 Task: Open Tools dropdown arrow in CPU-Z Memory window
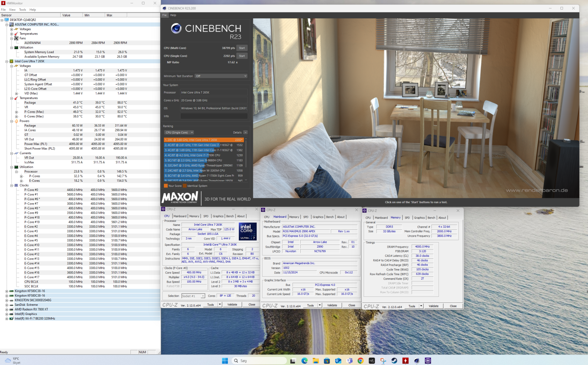tap(421, 306)
